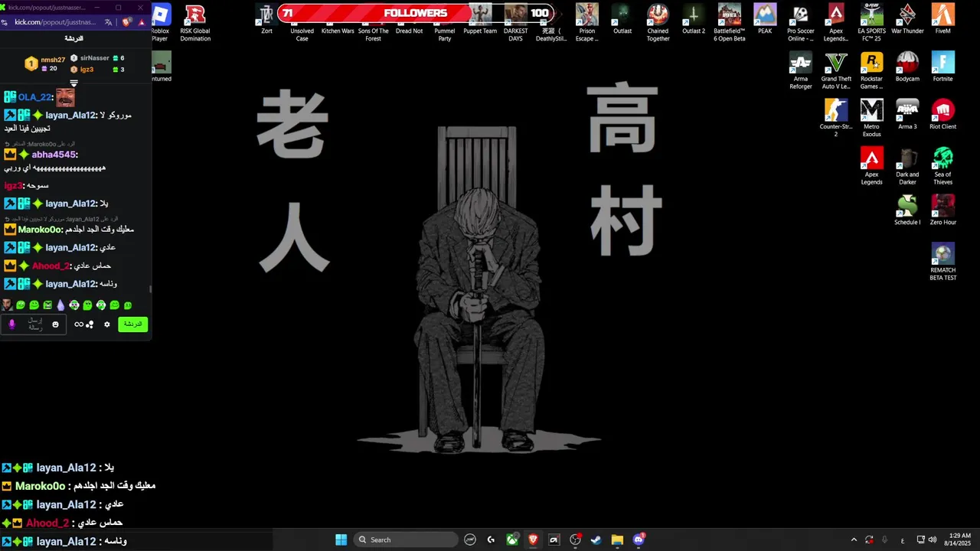Viewport: 980px width, 551px height.
Task: Open the emoji picker in chat input
Action: click(x=55, y=324)
